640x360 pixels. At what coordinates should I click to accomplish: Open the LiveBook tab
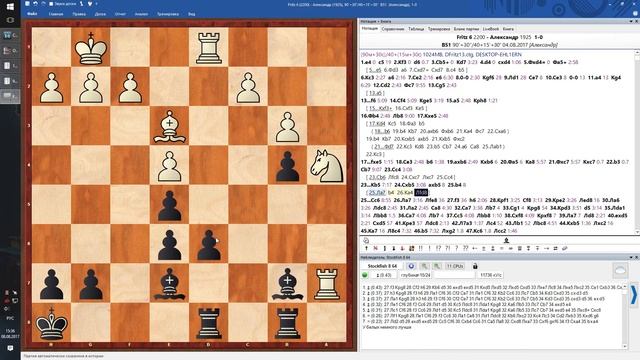coord(491,29)
